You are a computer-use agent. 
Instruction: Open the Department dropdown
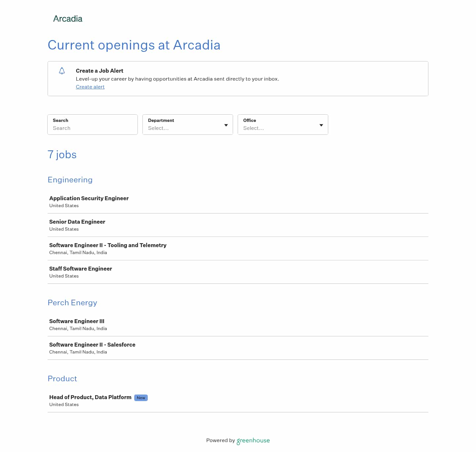coord(187,128)
